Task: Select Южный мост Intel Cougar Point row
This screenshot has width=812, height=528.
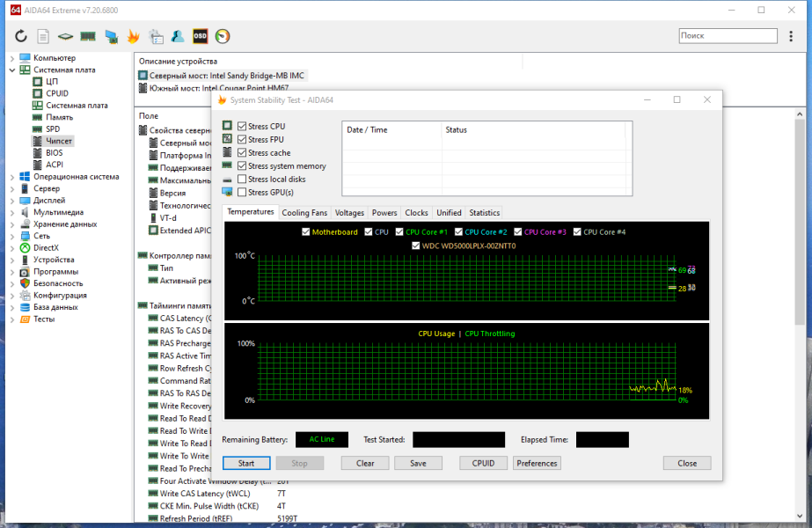Action: (x=214, y=88)
